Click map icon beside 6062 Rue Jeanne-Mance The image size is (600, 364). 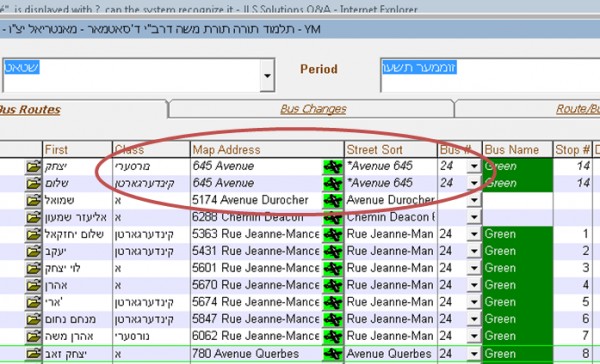(333, 336)
